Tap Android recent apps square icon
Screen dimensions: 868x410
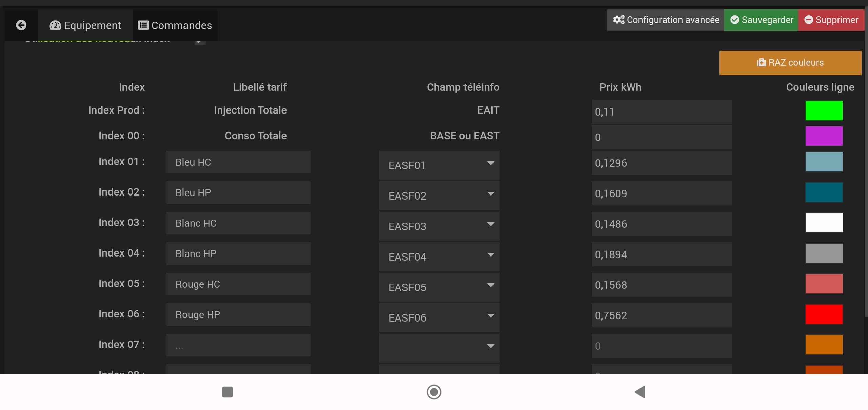[x=227, y=392]
